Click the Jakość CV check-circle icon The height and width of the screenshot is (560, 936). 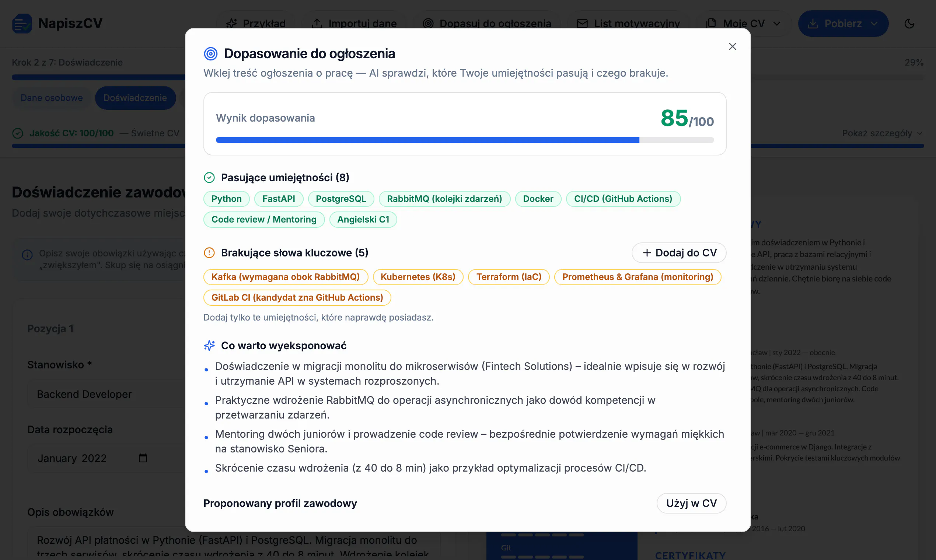point(18,133)
